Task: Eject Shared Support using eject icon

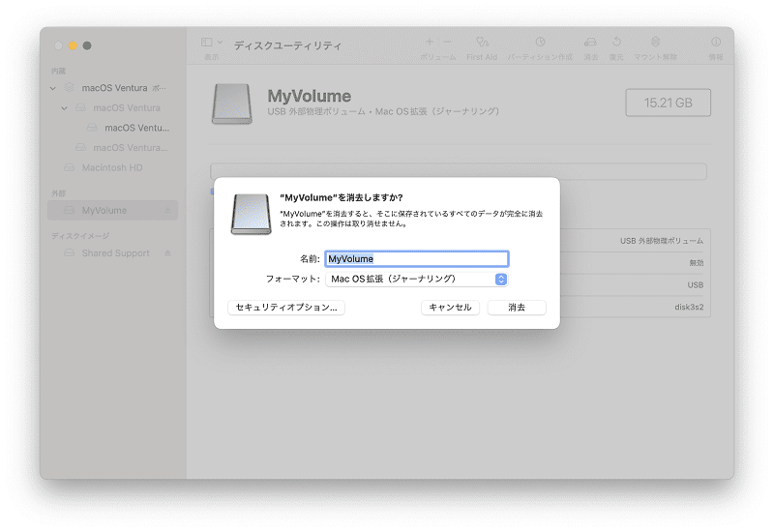Action: pyautogui.click(x=167, y=253)
